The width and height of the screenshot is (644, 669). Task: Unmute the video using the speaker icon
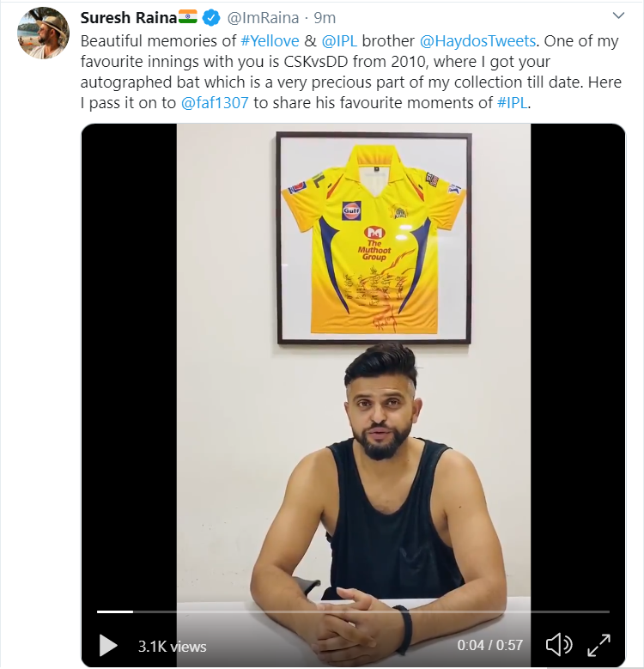tap(559, 645)
